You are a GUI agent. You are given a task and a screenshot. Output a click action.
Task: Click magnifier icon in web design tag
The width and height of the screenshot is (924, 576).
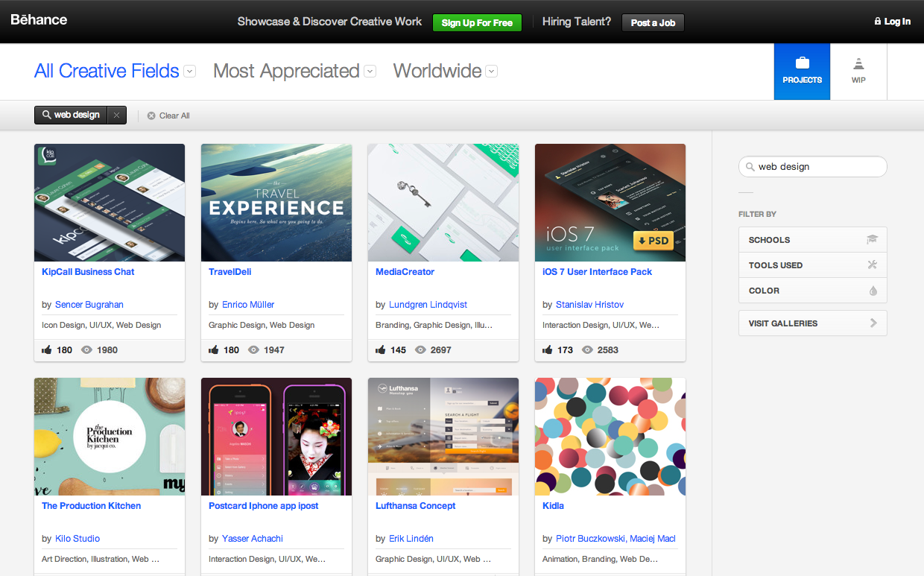click(46, 115)
